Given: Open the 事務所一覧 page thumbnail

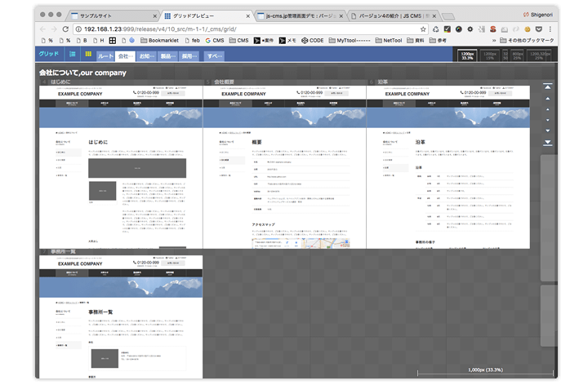Looking at the screenshot, I should click(x=121, y=316).
